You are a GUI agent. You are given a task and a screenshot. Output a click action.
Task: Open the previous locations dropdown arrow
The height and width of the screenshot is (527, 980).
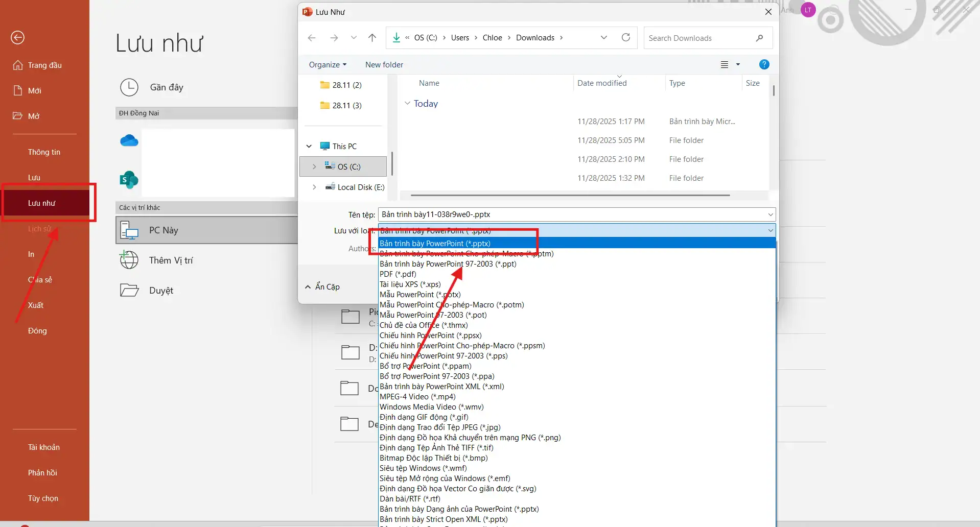(604, 37)
